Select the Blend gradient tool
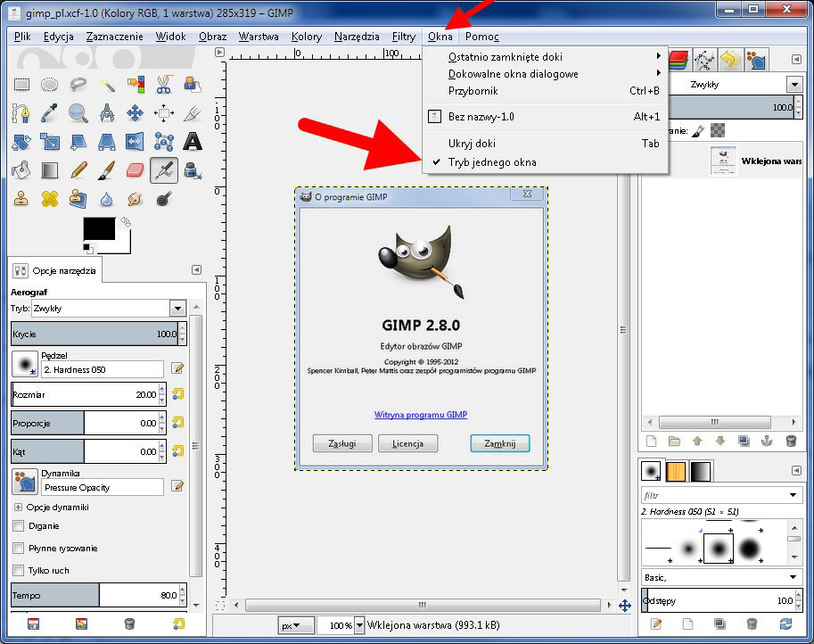814x644 pixels. [49, 169]
